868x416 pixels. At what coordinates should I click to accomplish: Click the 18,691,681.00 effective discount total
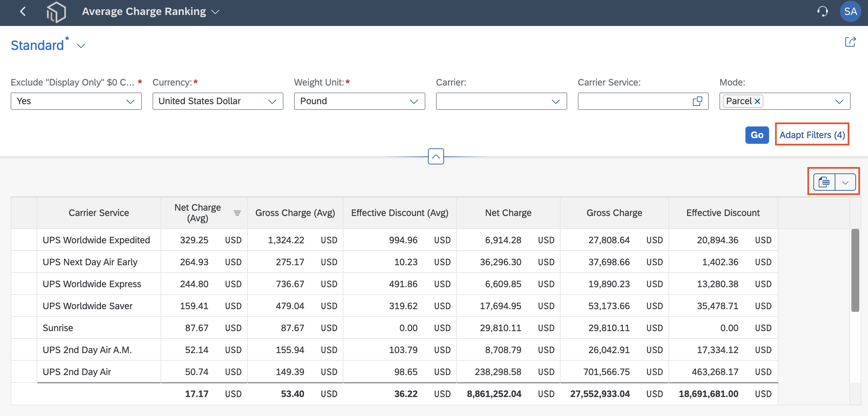(x=708, y=394)
